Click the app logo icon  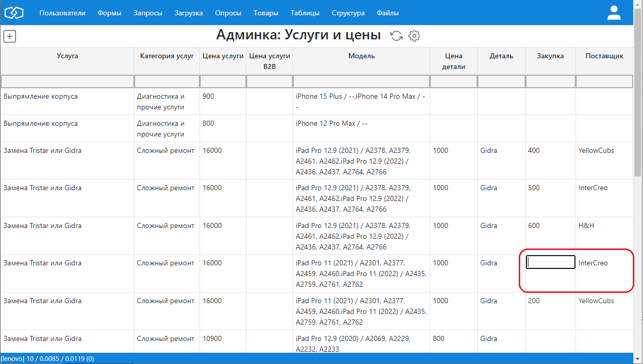14,13
